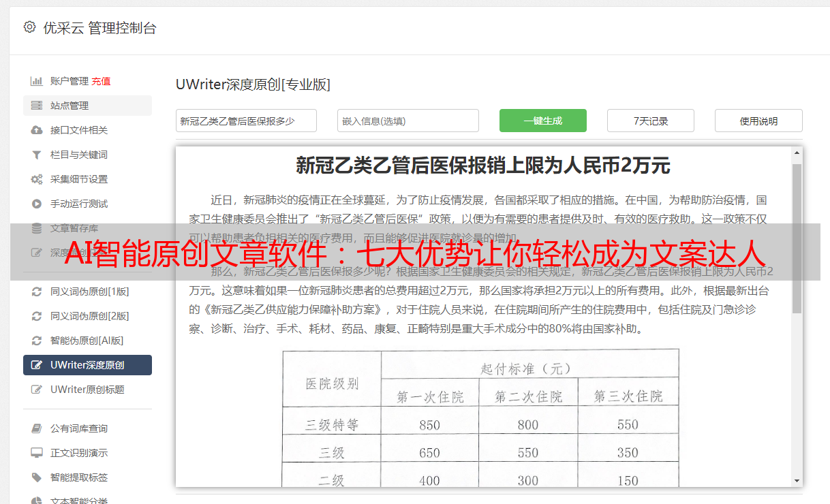Click the filter icon for 栏目与关键词
The height and width of the screenshot is (504, 830).
37,155
